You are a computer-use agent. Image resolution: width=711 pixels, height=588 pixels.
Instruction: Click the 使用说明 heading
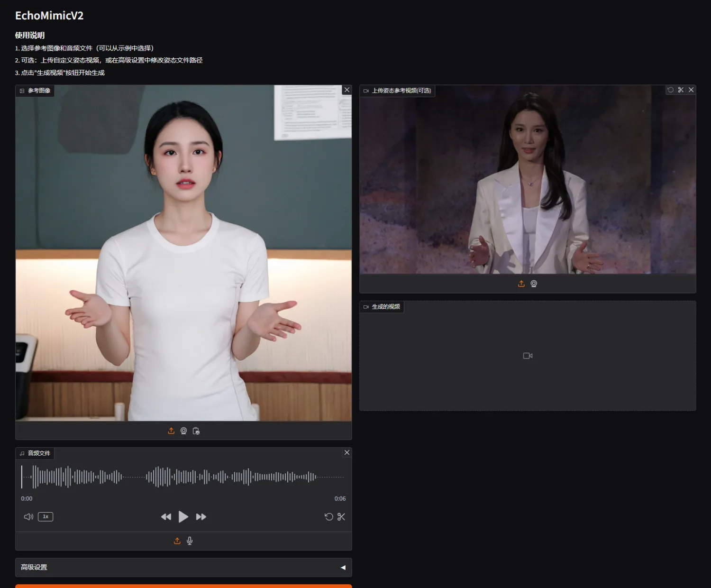(x=30, y=35)
